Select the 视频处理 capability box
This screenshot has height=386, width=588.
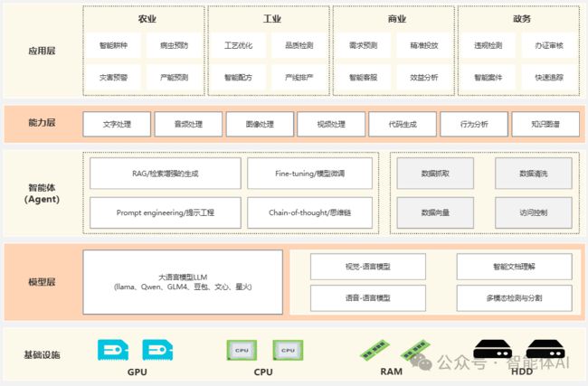click(x=331, y=124)
